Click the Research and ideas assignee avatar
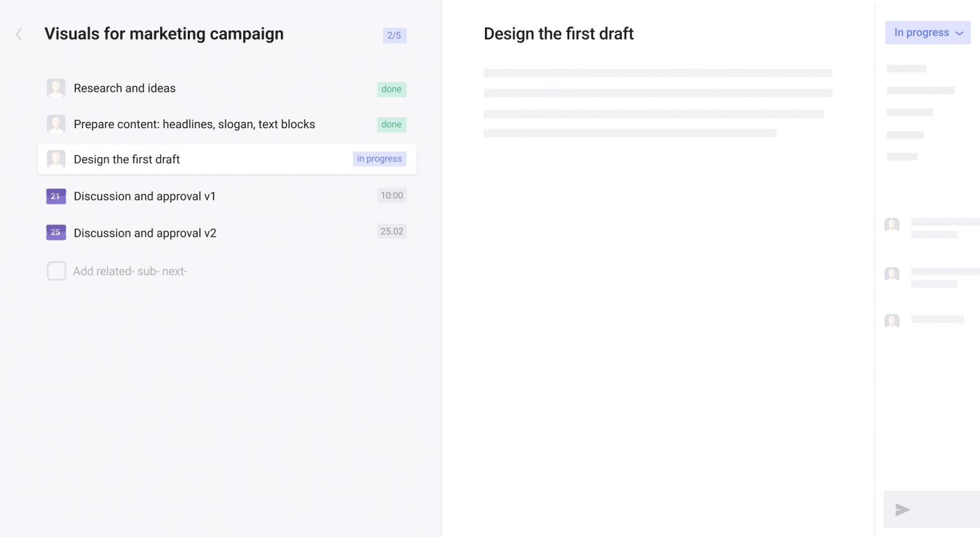The height and width of the screenshot is (537, 980). (x=56, y=88)
